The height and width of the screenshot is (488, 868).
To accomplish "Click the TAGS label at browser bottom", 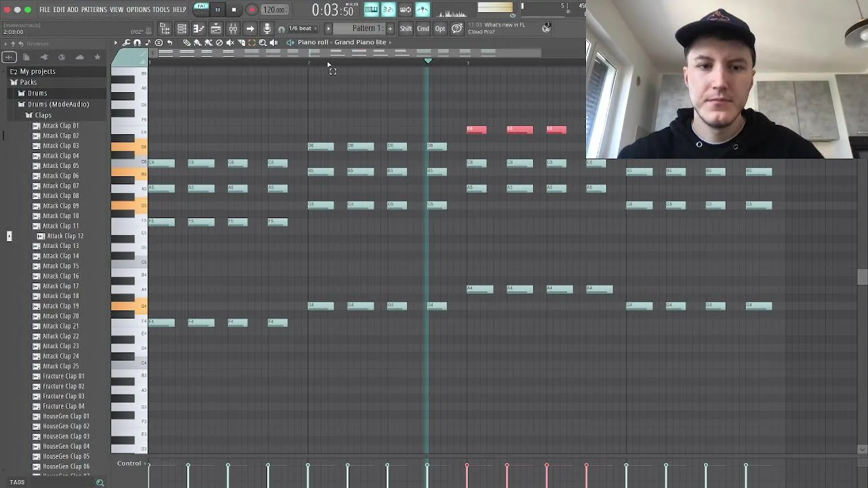I will 17,483.
